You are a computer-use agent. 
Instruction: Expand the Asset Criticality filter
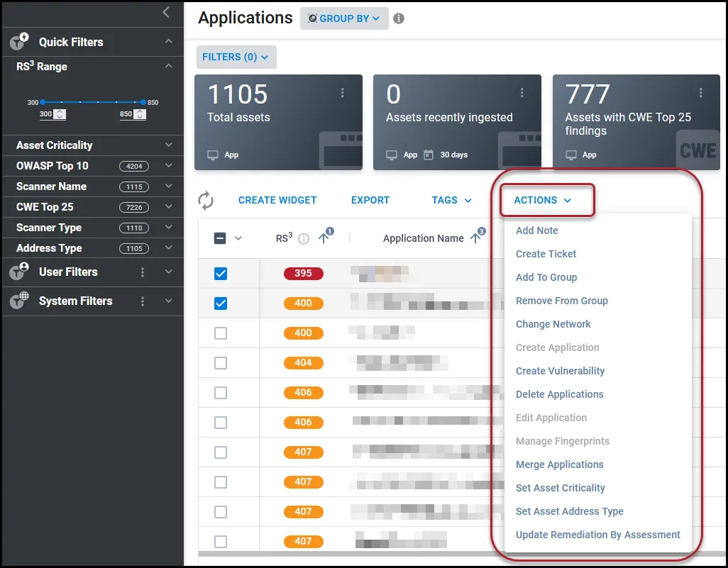[169, 145]
